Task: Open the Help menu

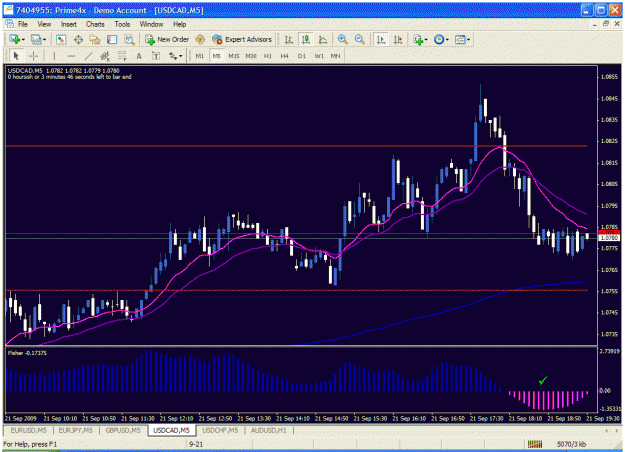Action: pos(179,24)
